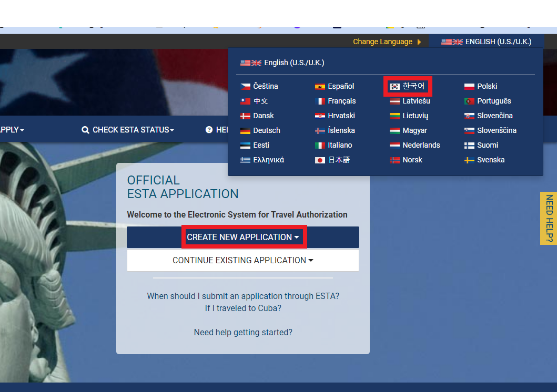Select Lietuvių language
The width and height of the screenshot is (557, 392).
click(409, 116)
